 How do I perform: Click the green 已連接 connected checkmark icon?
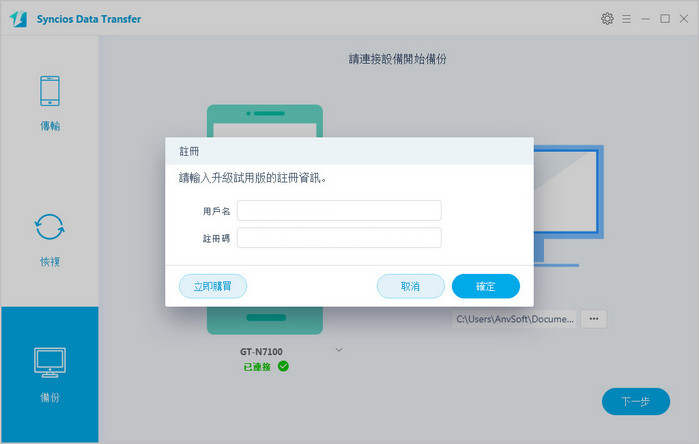283,366
